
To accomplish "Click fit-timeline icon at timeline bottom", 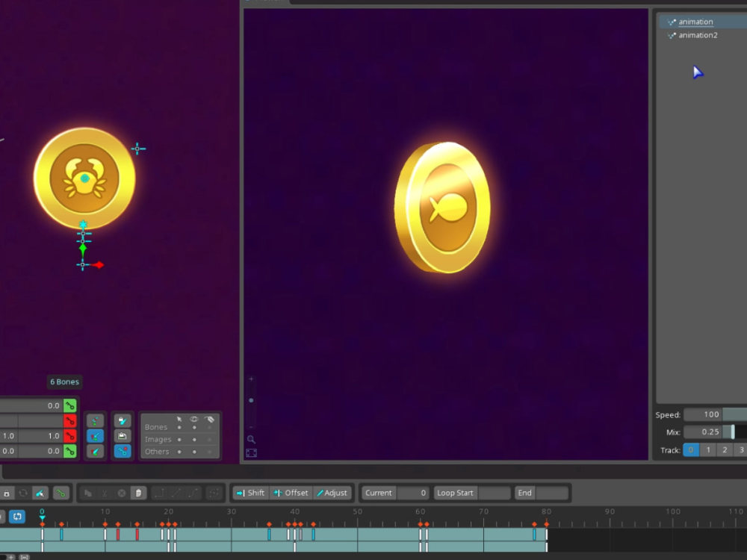I will pos(25,557).
